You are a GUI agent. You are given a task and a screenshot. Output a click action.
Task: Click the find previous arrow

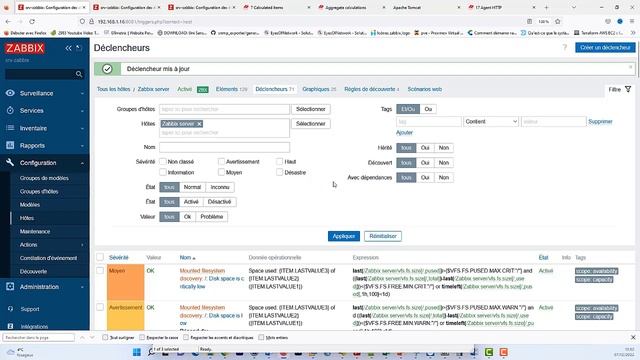point(82,338)
